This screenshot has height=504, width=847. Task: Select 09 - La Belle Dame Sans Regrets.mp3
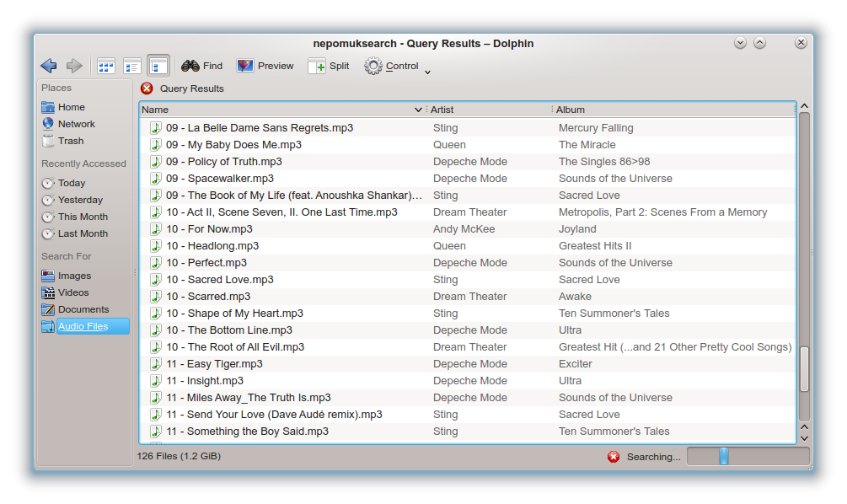pos(260,128)
